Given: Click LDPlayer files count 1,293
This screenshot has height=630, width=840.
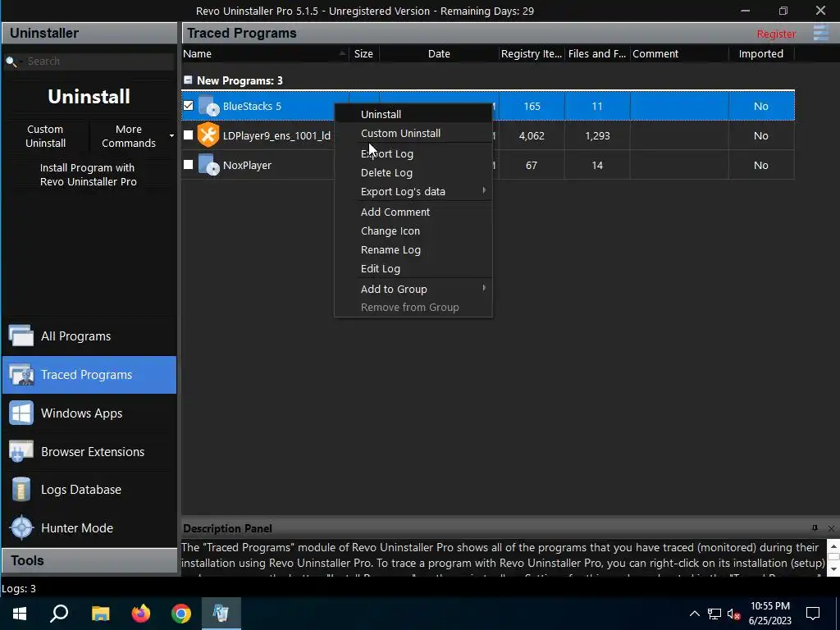Looking at the screenshot, I should (597, 135).
